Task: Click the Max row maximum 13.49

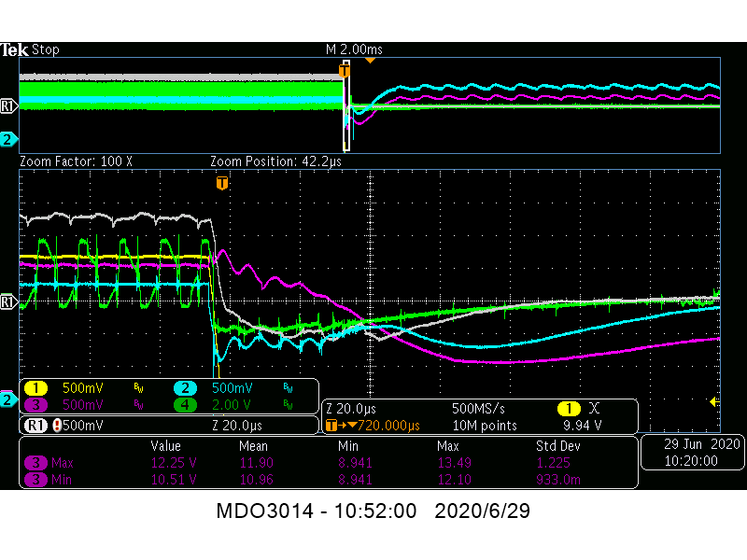Action: coord(454,463)
